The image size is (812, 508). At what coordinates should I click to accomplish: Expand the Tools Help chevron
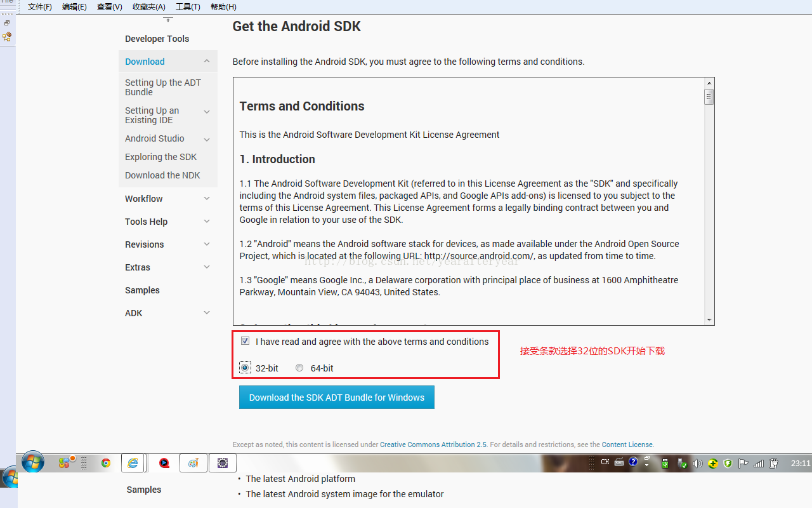pos(207,221)
